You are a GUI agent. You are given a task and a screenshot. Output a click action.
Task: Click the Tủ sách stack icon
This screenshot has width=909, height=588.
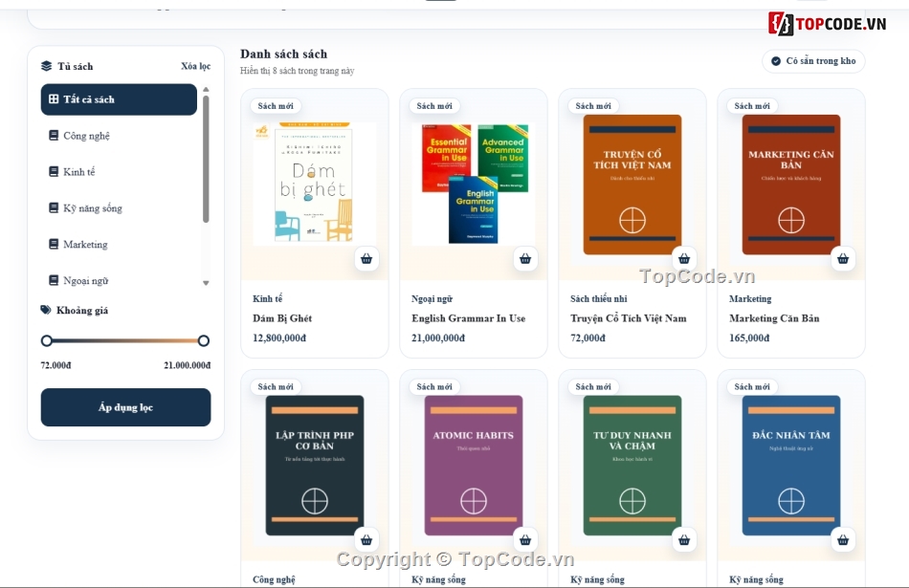[46, 66]
